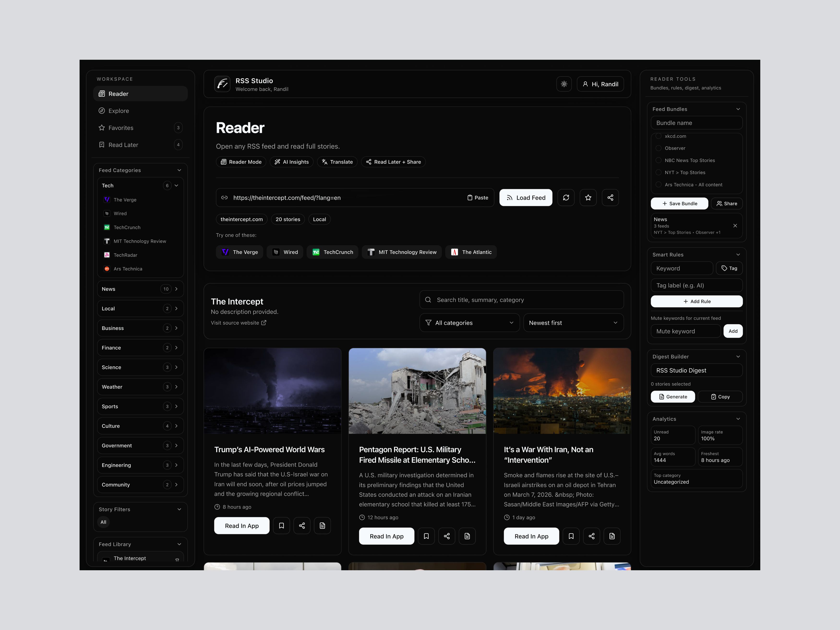The image size is (840, 630).
Task: Open the All categories dropdown
Action: point(469,323)
